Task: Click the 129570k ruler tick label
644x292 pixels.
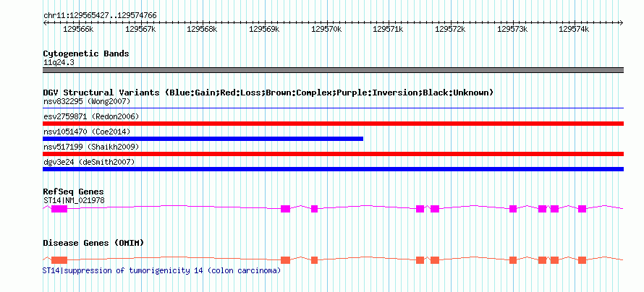Action: [x=326, y=29]
